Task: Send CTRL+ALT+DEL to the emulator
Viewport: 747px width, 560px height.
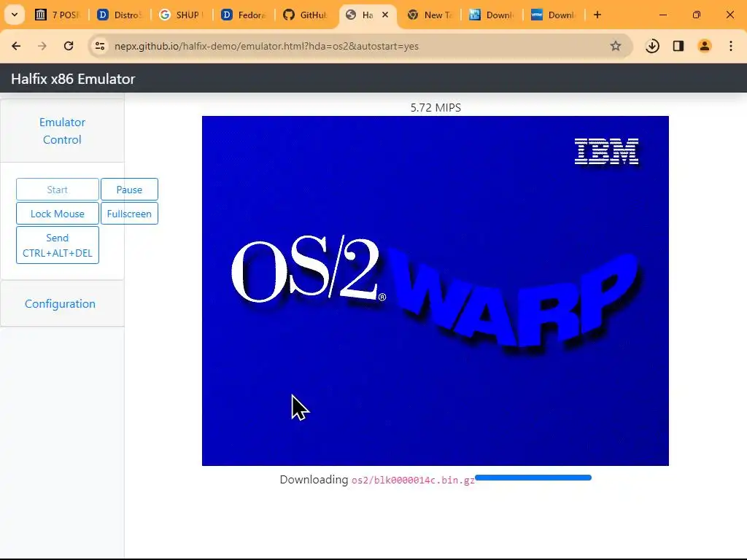Action: coord(58,245)
